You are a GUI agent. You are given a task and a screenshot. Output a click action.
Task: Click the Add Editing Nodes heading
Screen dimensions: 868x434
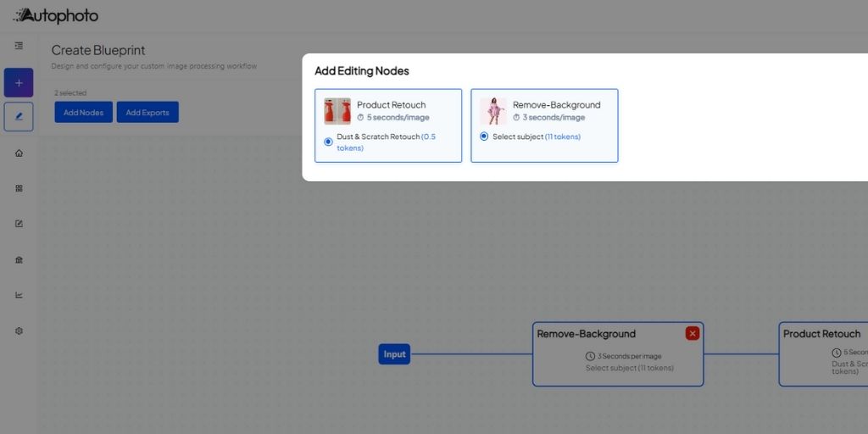[362, 71]
